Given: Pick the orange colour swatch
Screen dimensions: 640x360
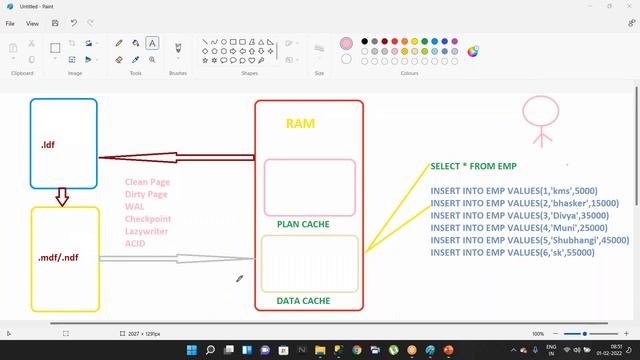Looking at the screenshot, I should 404,41.
